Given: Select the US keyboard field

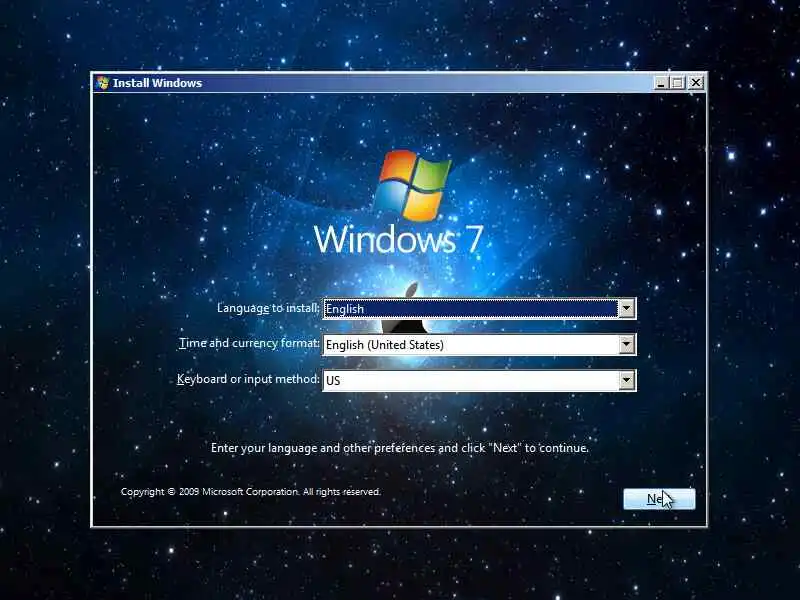Looking at the screenshot, I should [479, 381].
